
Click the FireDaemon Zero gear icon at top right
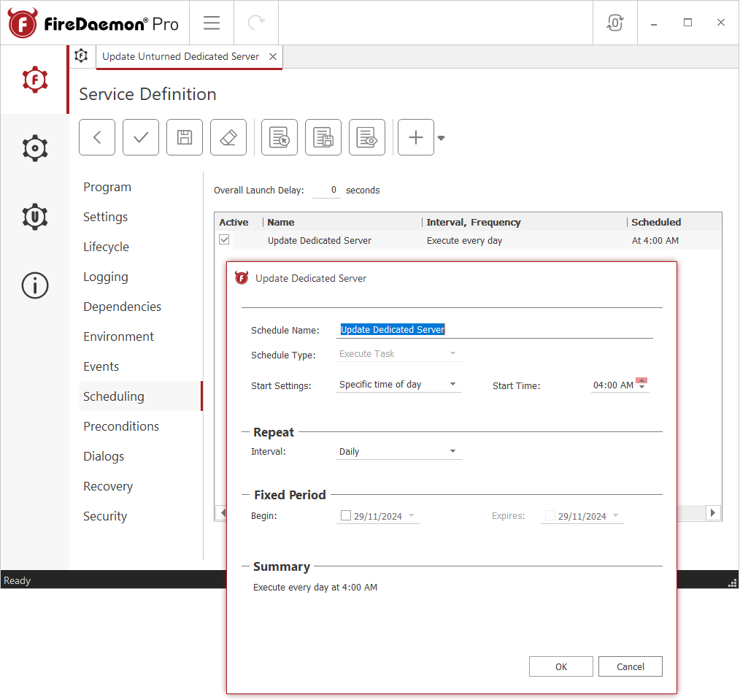click(x=615, y=23)
